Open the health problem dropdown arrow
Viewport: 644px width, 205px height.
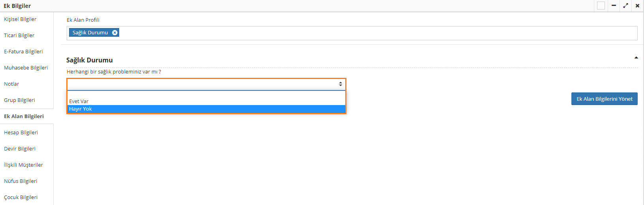[340, 84]
